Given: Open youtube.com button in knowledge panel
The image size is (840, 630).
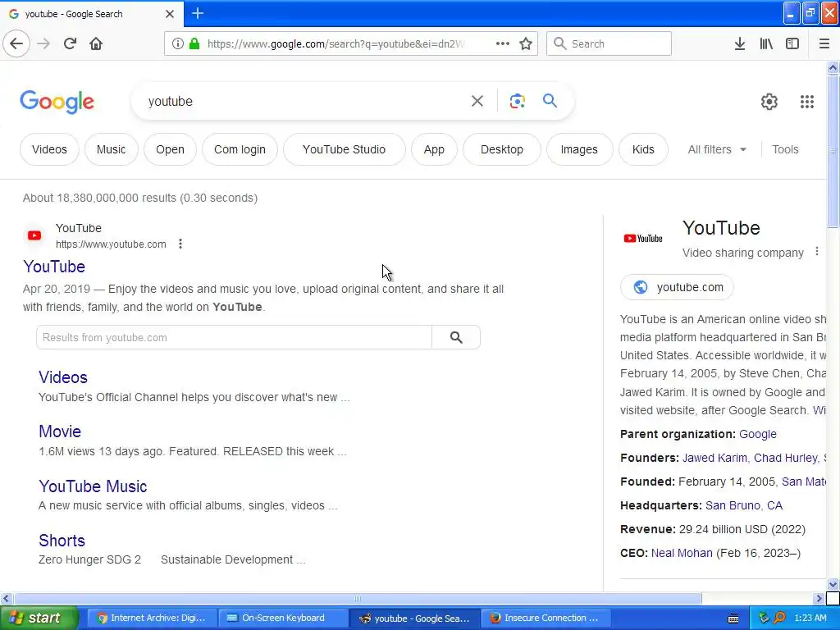Looking at the screenshot, I should [677, 287].
